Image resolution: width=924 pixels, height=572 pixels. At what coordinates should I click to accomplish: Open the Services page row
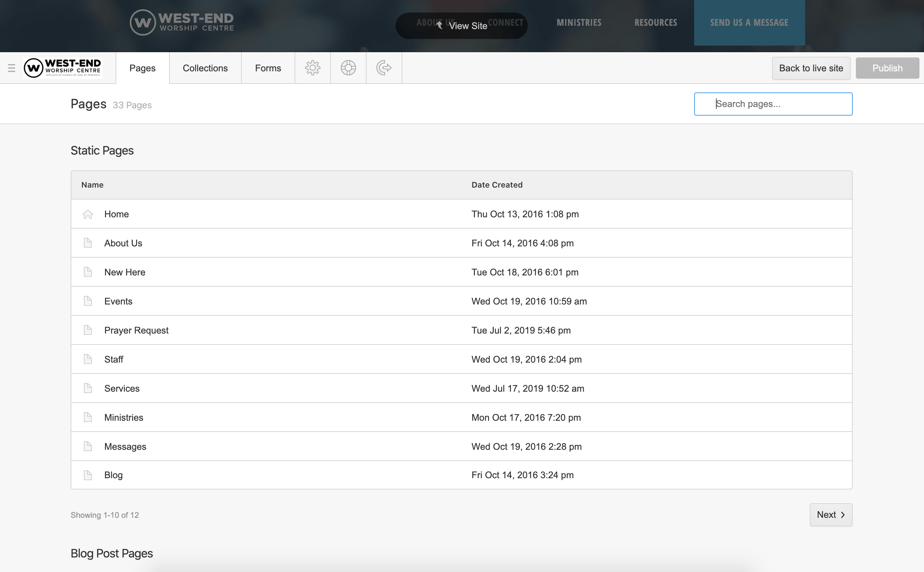pyautogui.click(x=461, y=388)
